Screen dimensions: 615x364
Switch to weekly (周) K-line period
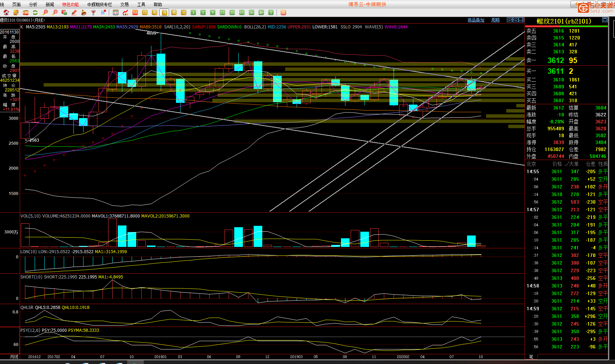pos(155,12)
